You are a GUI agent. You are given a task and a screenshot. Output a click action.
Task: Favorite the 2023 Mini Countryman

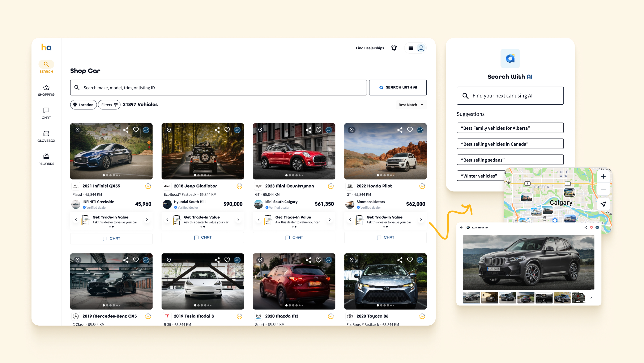[319, 130]
